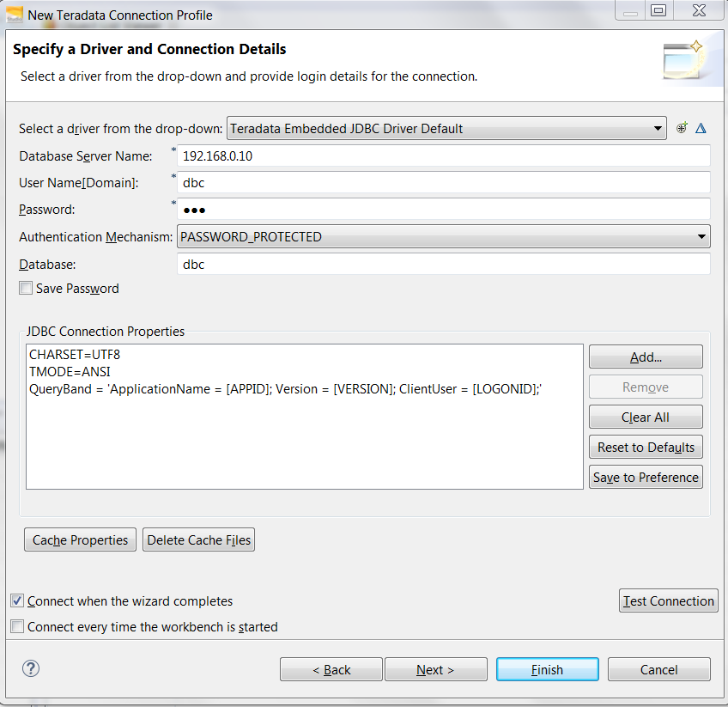Maximize the connection profile dialog
Viewport: 728px width, 707px height.
pyautogui.click(x=658, y=11)
